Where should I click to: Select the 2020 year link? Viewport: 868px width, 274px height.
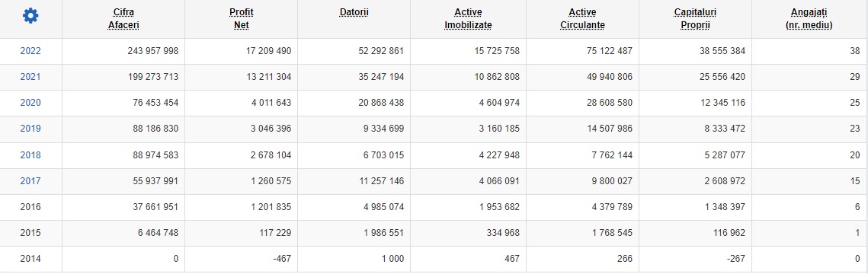(x=30, y=103)
